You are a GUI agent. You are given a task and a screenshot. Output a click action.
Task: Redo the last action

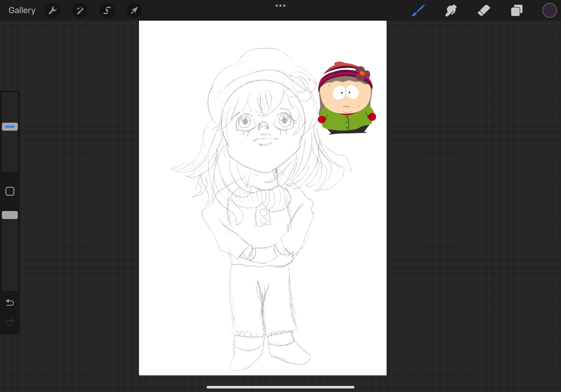[10, 322]
